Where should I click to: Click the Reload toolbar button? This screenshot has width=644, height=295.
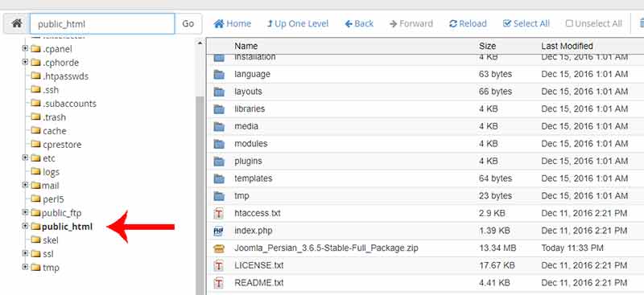468,24
